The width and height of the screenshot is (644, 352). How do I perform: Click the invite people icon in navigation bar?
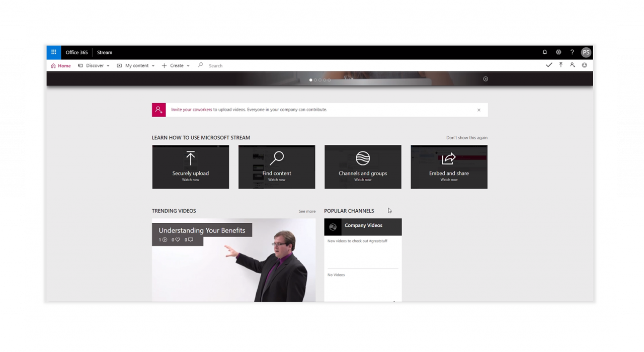click(x=573, y=65)
